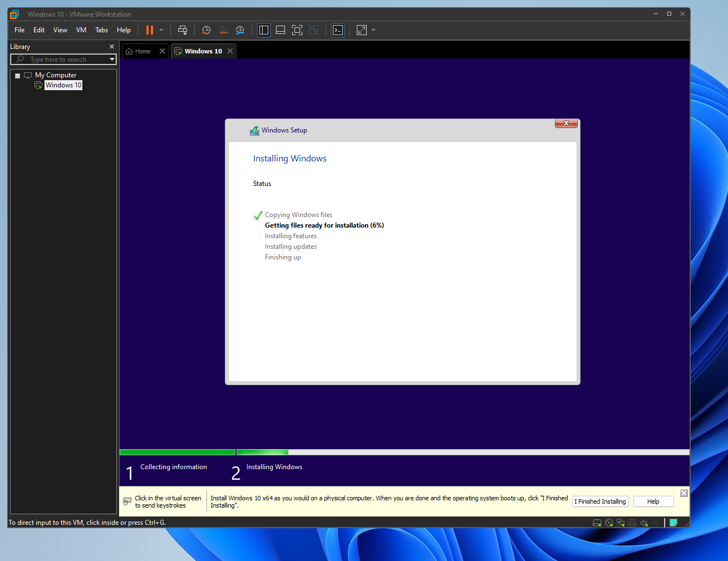Toggle the thumbnail bar view icon

point(281,30)
